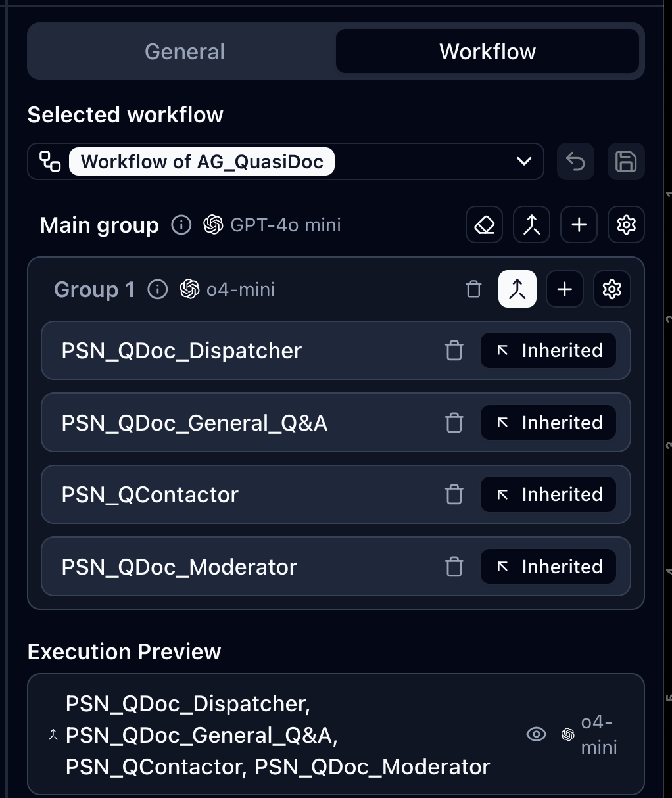This screenshot has width=672, height=798.
Task: Add agent to Group 1 with plus
Action: 565,289
